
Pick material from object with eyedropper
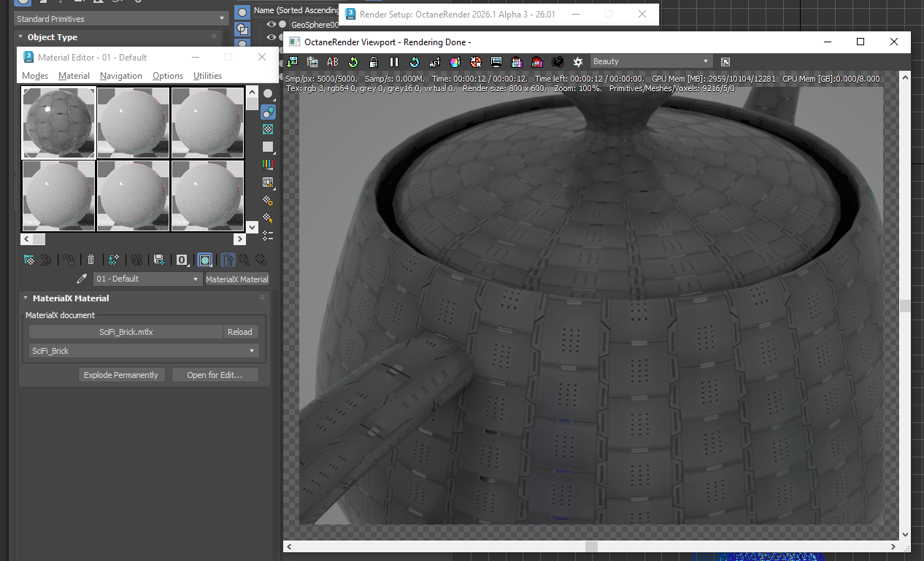tap(82, 279)
